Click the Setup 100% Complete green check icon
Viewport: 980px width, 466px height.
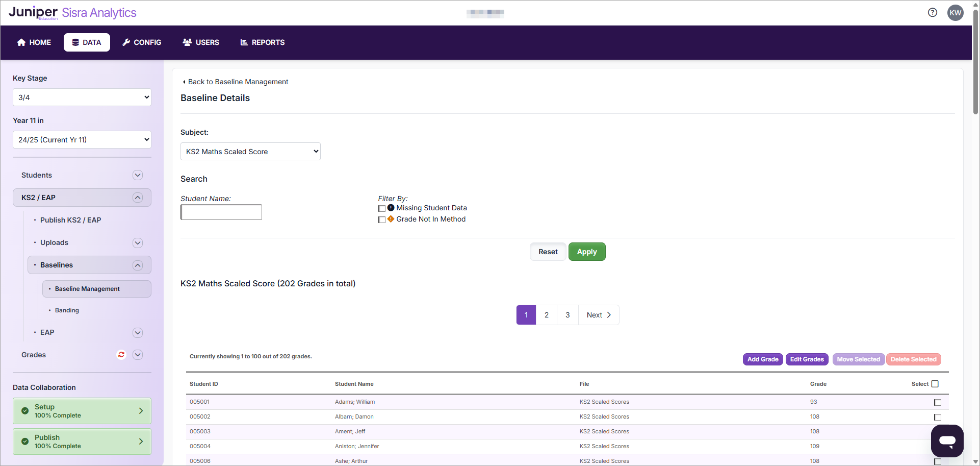[x=25, y=411]
